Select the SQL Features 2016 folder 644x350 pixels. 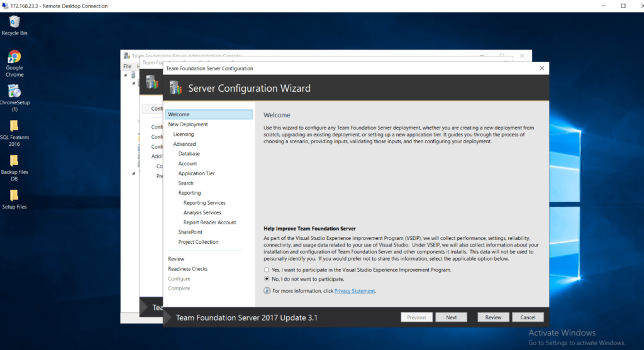click(x=14, y=133)
